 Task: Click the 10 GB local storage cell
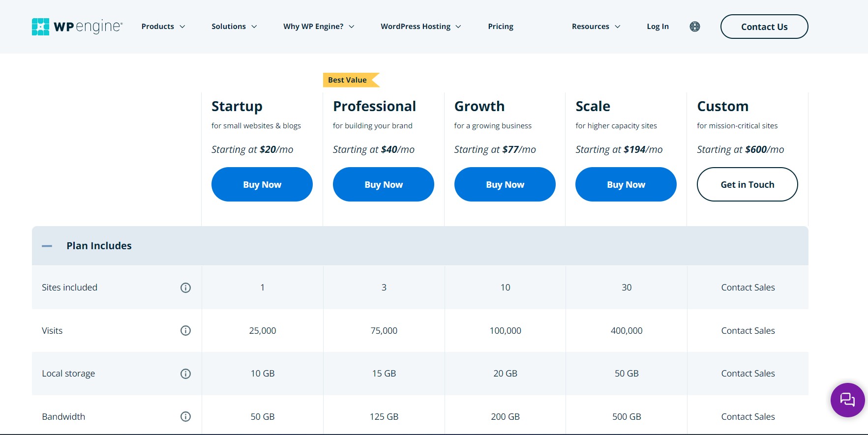[263, 374]
